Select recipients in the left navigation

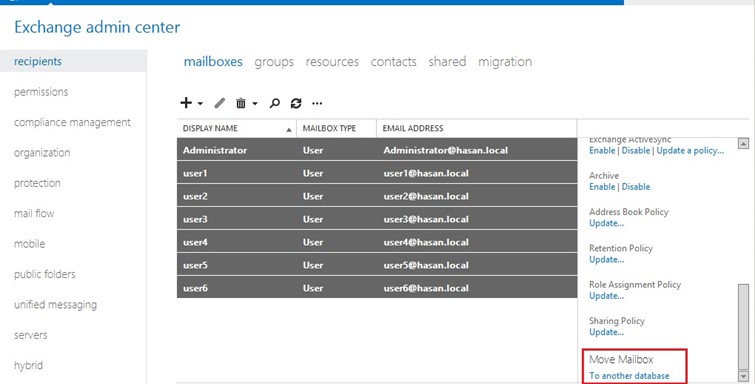(x=73, y=61)
